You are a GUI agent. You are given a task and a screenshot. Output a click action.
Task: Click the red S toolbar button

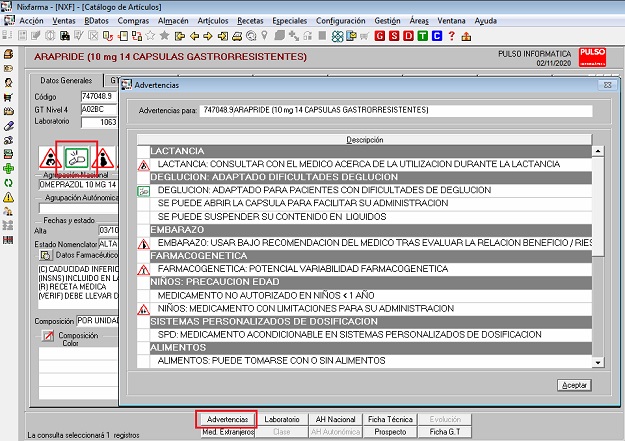tap(394, 36)
